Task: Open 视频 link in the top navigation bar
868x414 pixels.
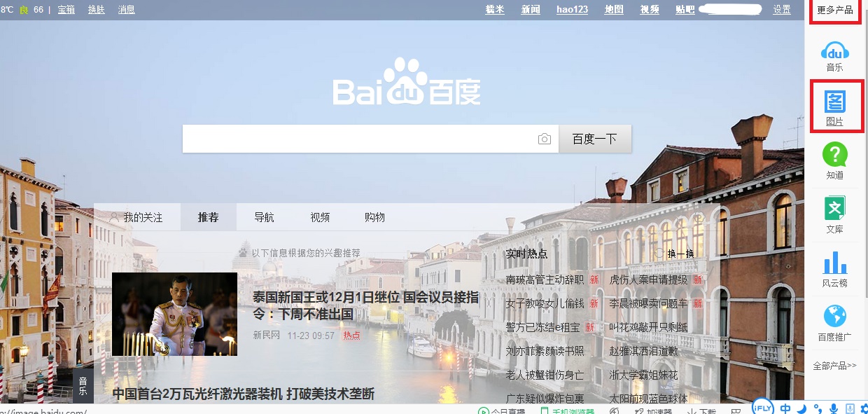Action: (x=650, y=10)
